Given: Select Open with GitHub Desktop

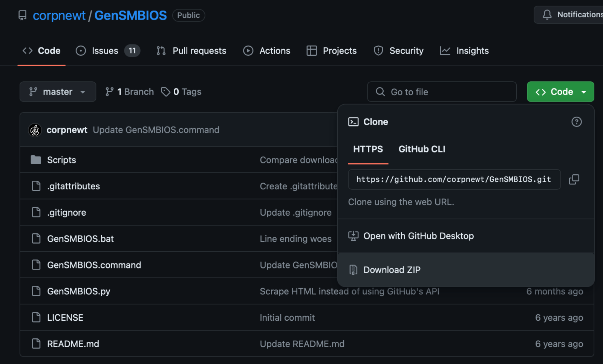Looking at the screenshot, I should 418,236.
